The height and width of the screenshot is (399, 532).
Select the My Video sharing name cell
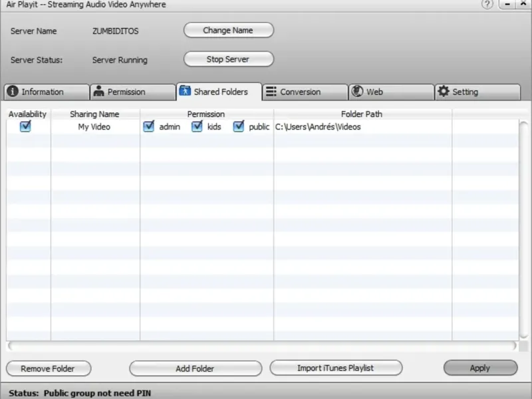point(94,127)
